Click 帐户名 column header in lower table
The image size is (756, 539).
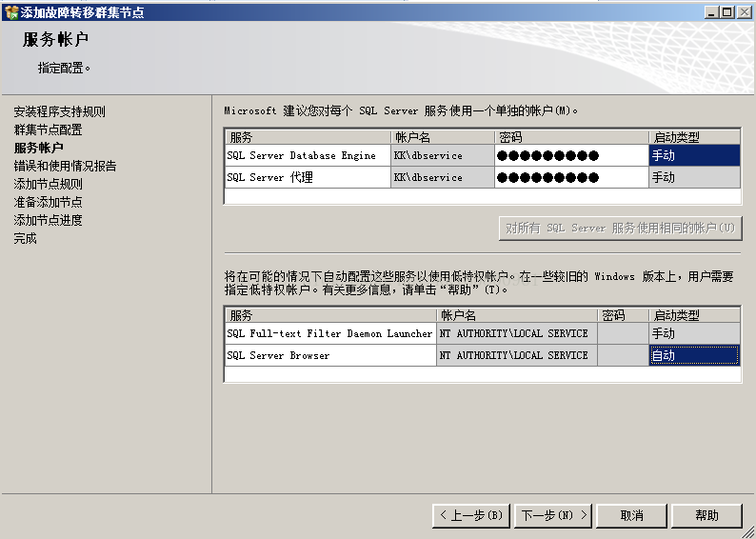pyautogui.click(x=517, y=315)
